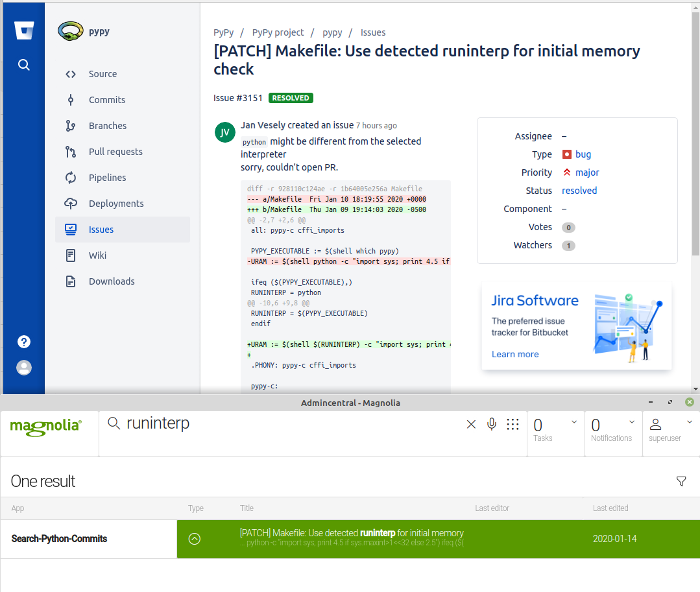
Task: Click the Commits icon in sidebar
Action: (x=71, y=100)
